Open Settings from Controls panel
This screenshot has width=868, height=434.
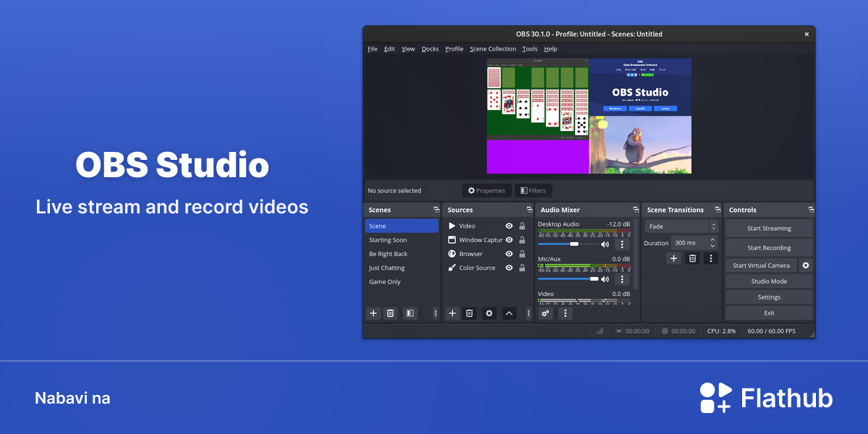click(769, 297)
